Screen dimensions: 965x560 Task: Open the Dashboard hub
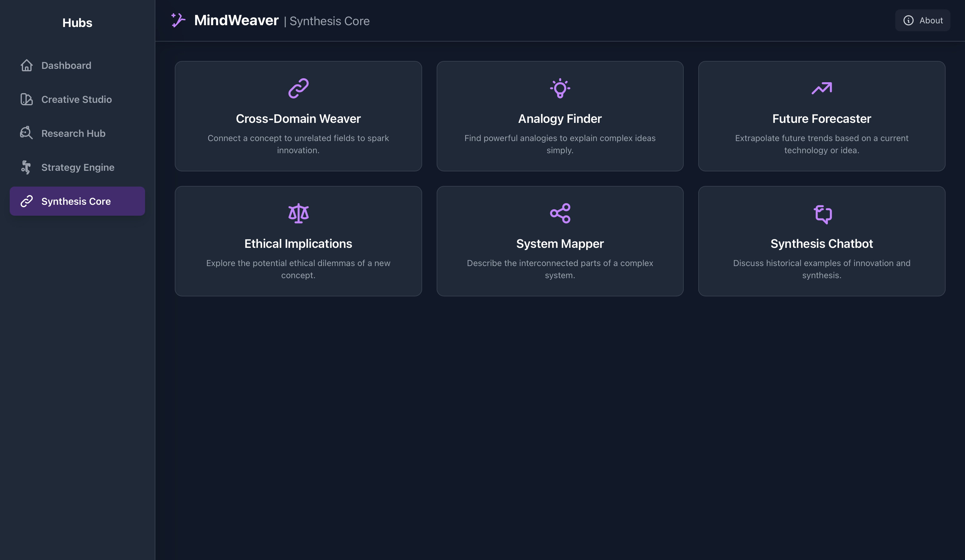click(x=66, y=66)
